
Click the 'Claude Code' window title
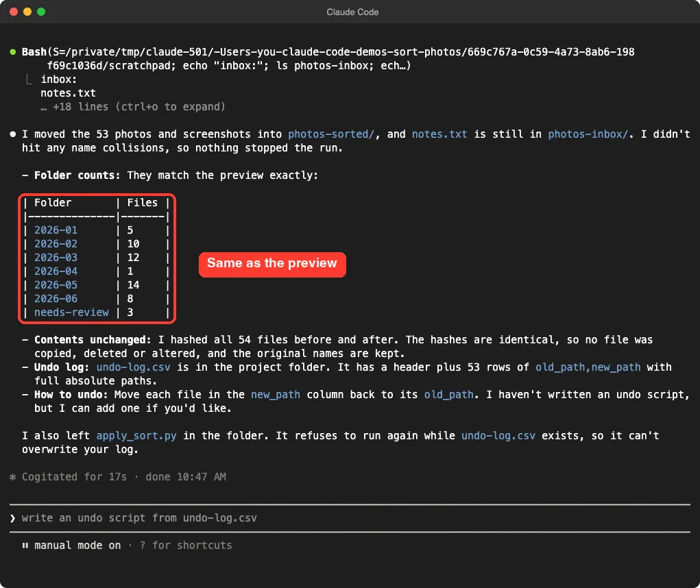[352, 12]
